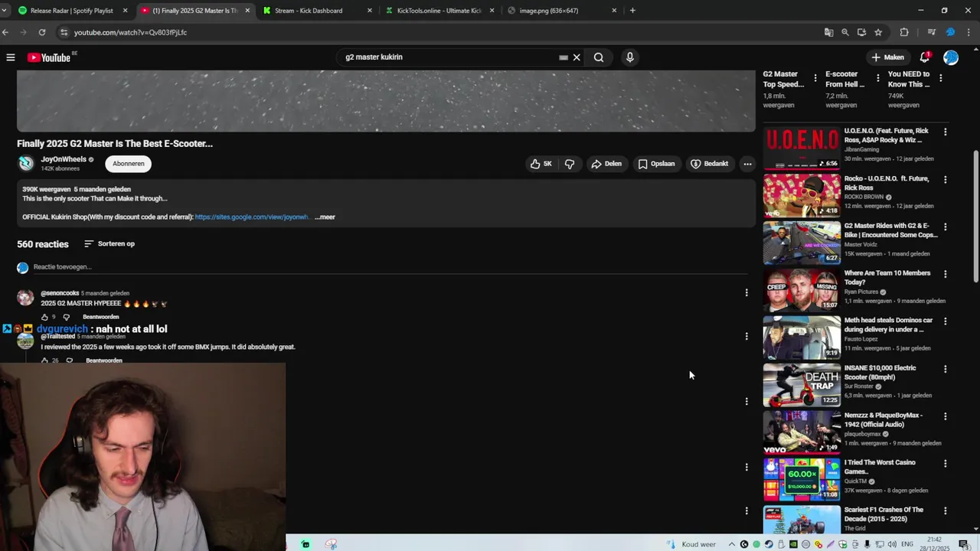
Task: Open the ENG language indicator
Action: coord(909,544)
